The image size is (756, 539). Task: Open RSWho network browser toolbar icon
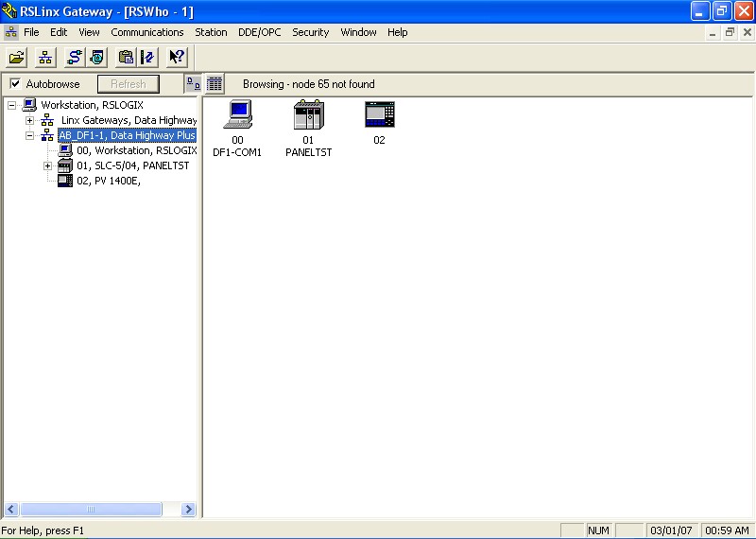click(45, 58)
